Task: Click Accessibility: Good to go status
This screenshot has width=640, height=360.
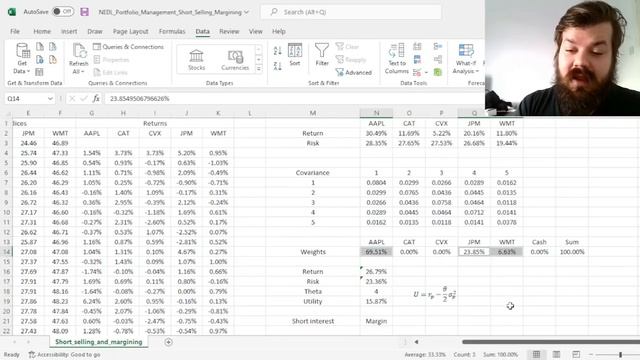Action: tap(64, 355)
